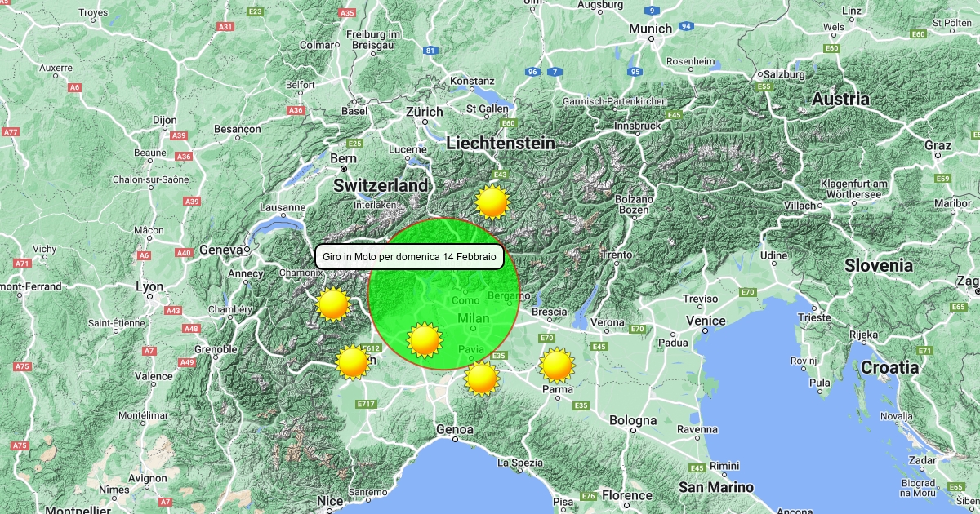The image size is (980, 514).
Task: Click the 'Giro in Moto per domenica' label
Action: 409,257
